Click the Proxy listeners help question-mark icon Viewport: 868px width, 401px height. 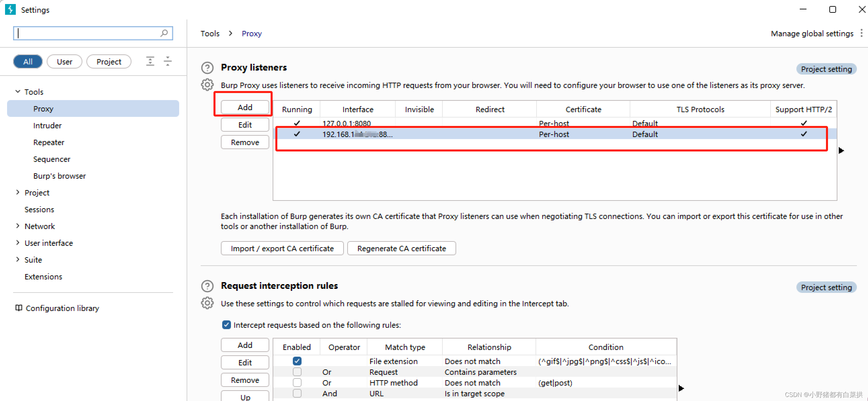click(x=207, y=68)
